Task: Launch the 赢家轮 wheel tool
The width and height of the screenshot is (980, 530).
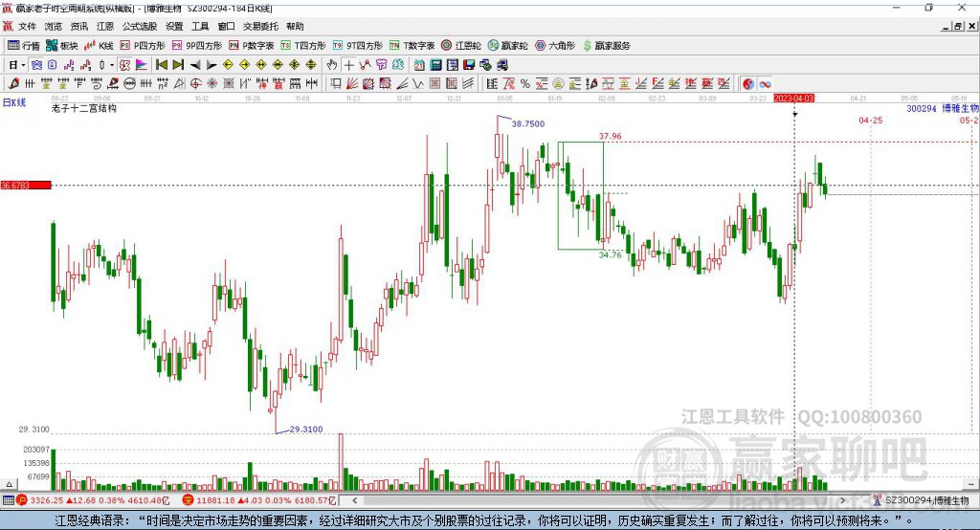Action: coord(508,46)
